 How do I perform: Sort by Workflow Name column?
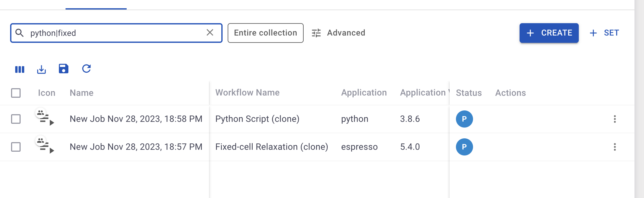[247, 93]
